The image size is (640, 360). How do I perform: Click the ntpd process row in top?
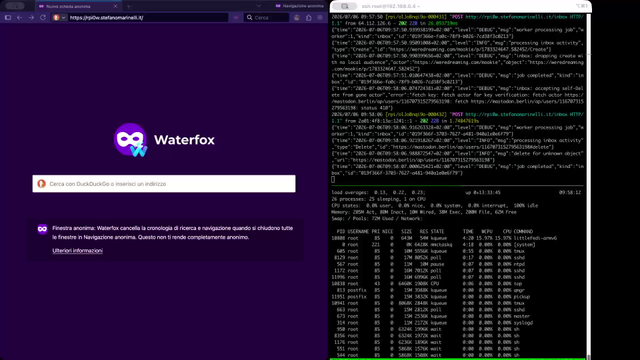[429, 264]
